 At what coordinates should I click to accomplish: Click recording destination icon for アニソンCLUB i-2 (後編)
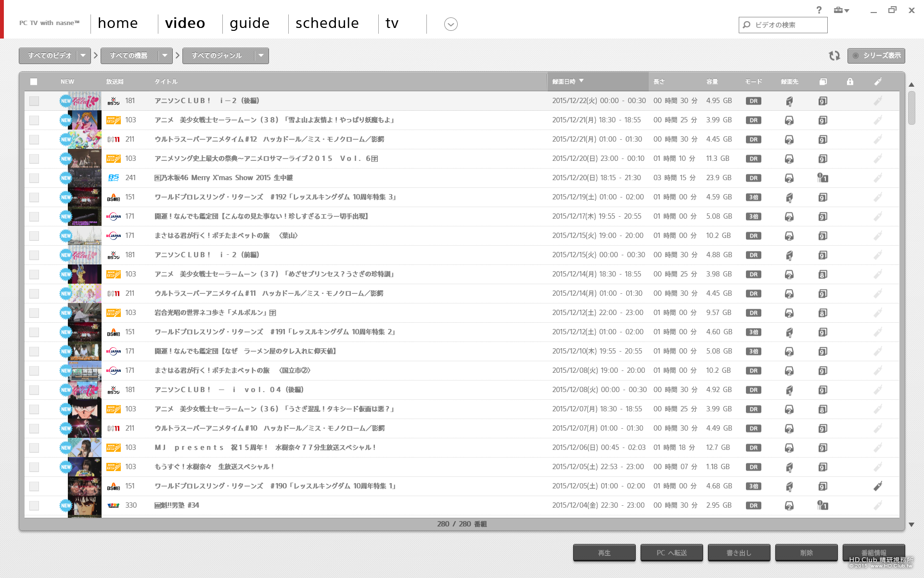pyautogui.click(x=789, y=101)
